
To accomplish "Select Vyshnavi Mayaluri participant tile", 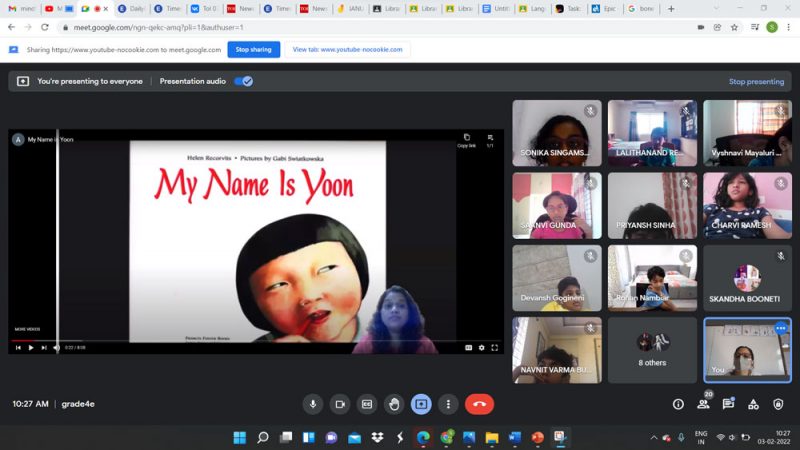I will pos(747,133).
